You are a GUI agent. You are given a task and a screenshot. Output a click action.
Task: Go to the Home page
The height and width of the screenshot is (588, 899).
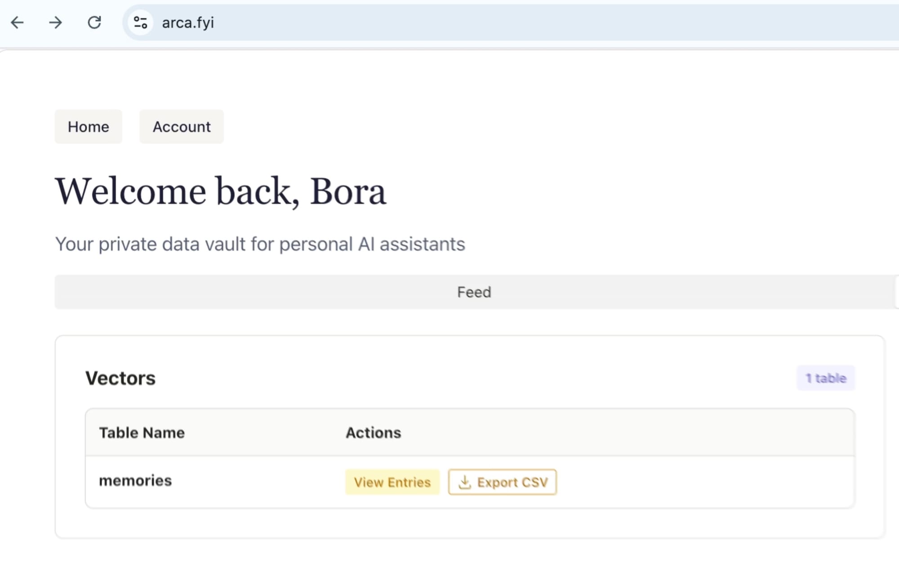(x=88, y=127)
